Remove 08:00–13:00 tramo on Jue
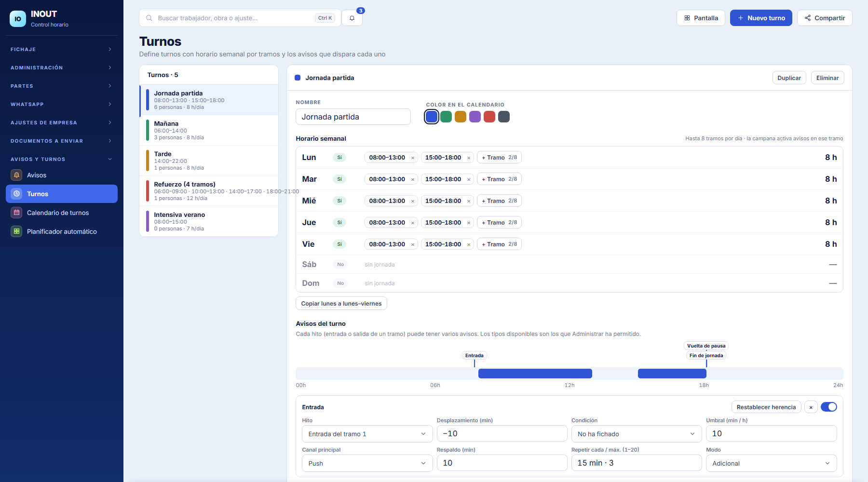Viewport: 868px width, 482px height. (x=413, y=223)
